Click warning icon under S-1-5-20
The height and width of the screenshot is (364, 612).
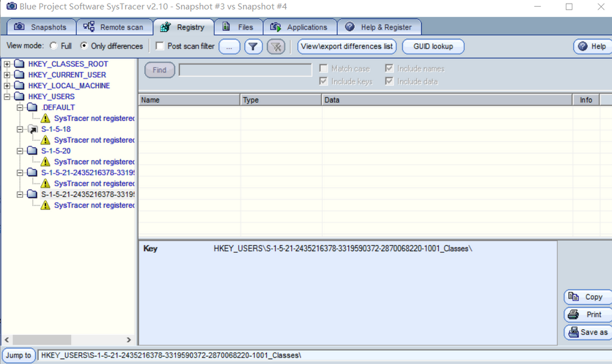pyautogui.click(x=46, y=161)
